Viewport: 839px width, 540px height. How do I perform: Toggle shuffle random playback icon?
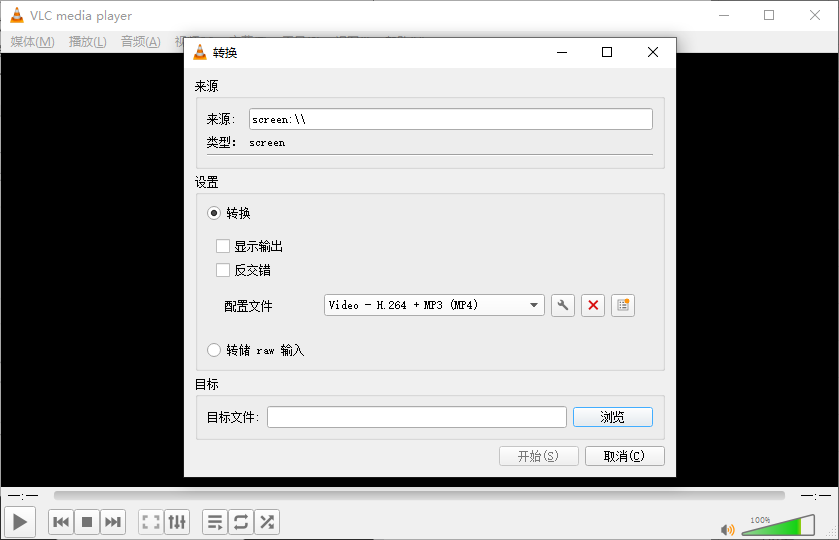pos(266,522)
